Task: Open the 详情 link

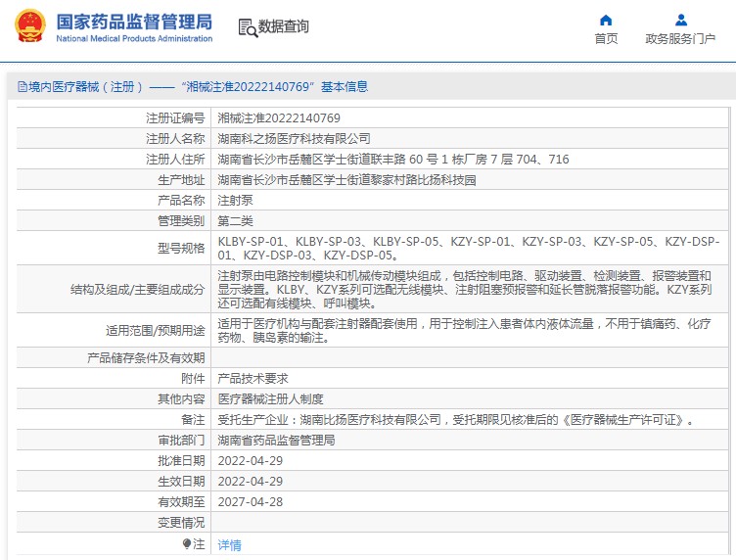Action: pyautogui.click(x=230, y=544)
